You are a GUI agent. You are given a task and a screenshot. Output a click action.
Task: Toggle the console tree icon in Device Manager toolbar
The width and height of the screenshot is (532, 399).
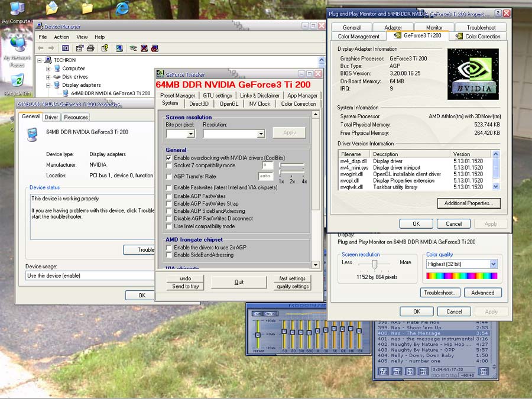pyautogui.click(x=66, y=48)
